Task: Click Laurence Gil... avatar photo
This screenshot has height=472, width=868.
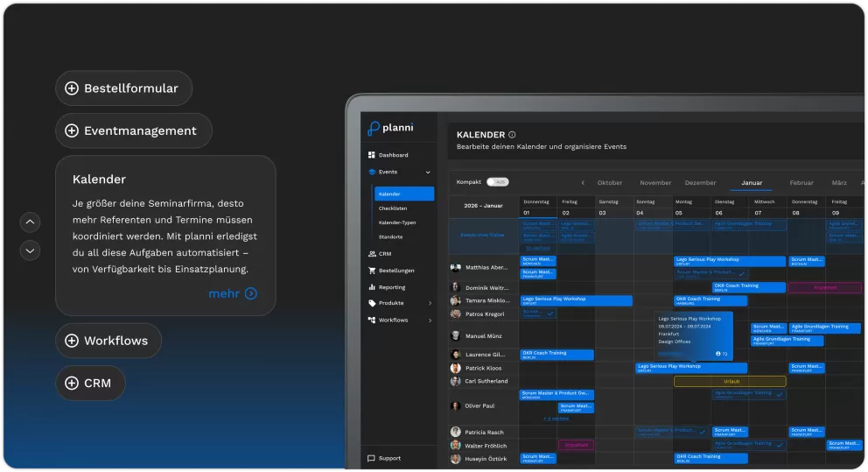Action: pyautogui.click(x=456, y=355)
